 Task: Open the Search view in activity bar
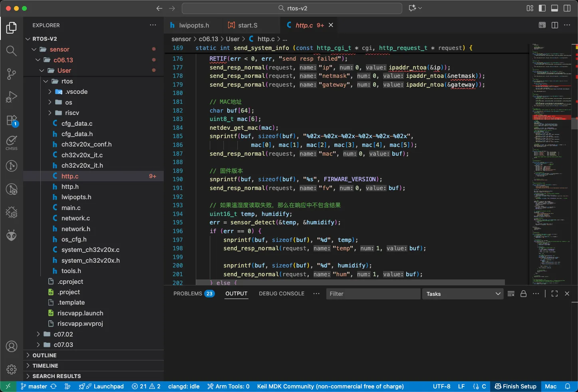[11, 51]
